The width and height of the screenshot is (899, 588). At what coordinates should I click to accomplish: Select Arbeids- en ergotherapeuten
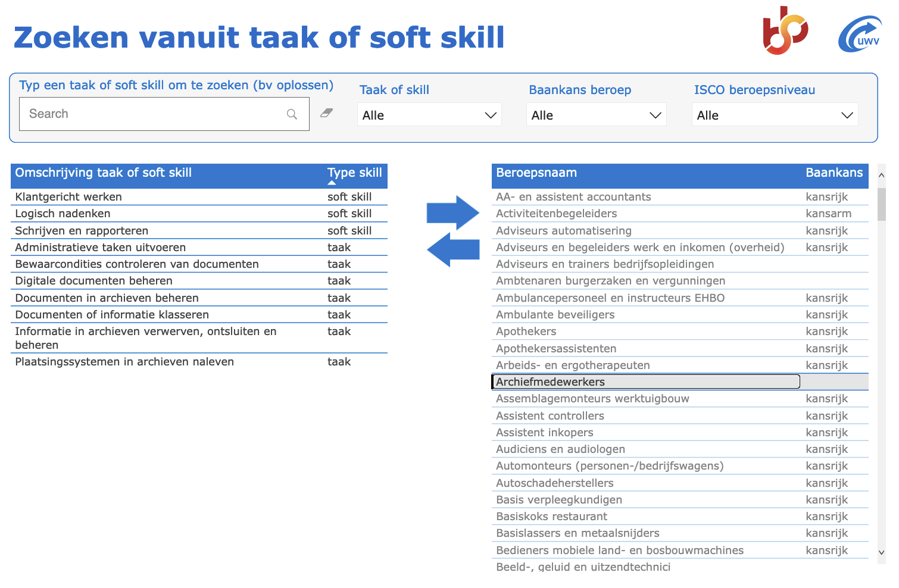coord(680,365)
